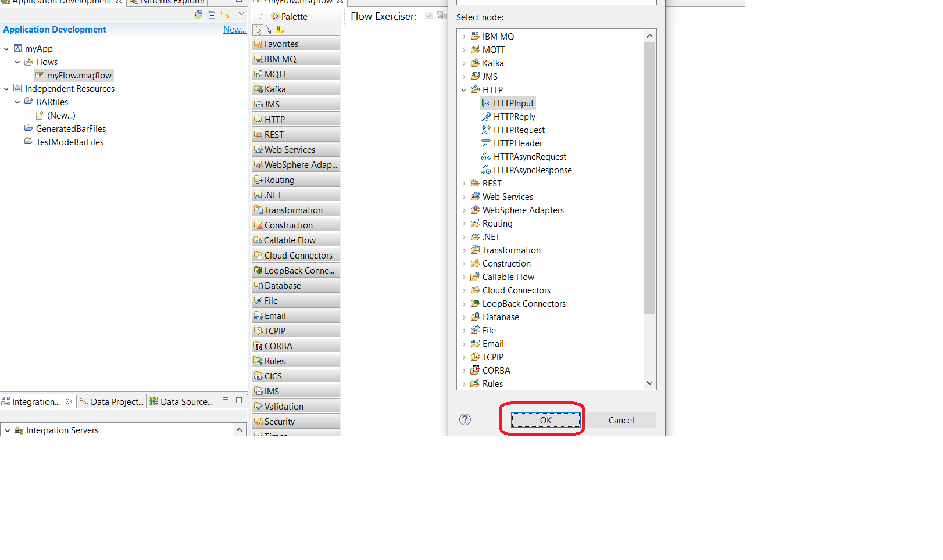Click the Flow Exerciser record button
The image size is (943, 560).
[x=428, y=16]
